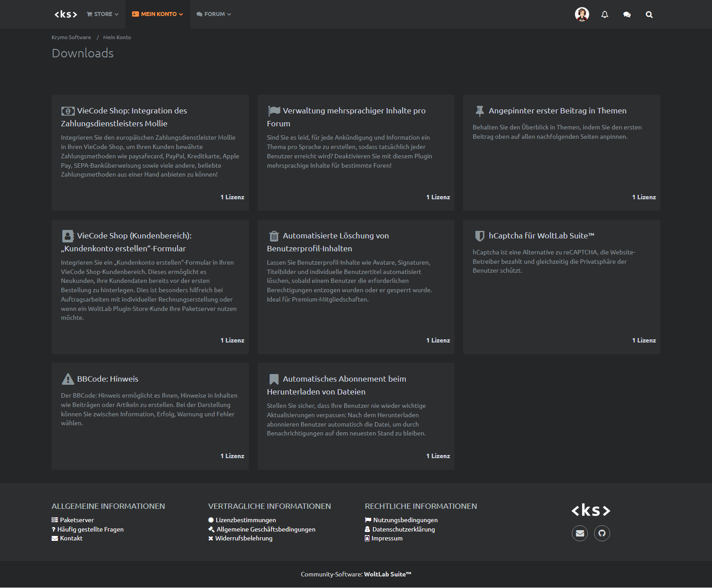
Task: Open the GitHub icon in footer
Action: tap(602, 533)
